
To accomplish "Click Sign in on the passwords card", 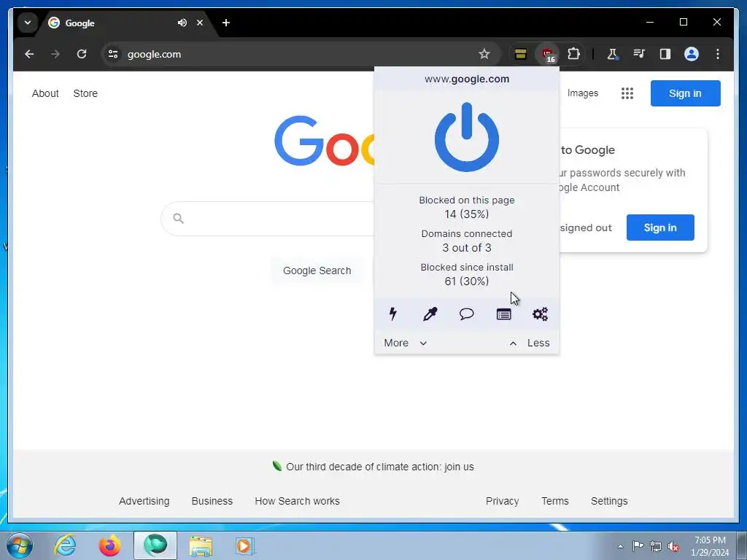I will click(x=660, y=227).
